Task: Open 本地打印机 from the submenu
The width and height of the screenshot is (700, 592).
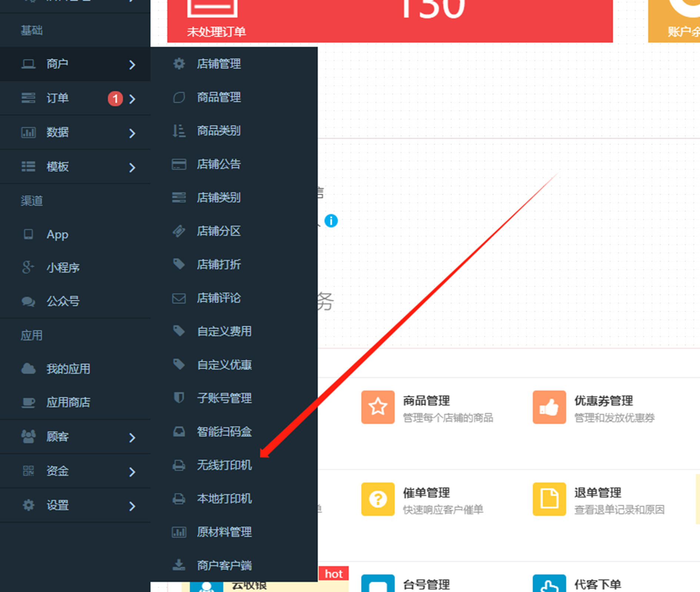Action: [224, 499]
